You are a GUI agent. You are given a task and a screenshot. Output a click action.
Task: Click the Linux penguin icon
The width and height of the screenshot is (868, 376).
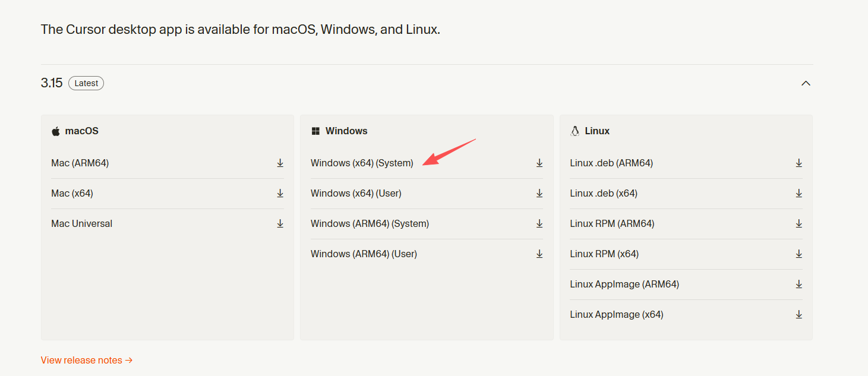575,131
